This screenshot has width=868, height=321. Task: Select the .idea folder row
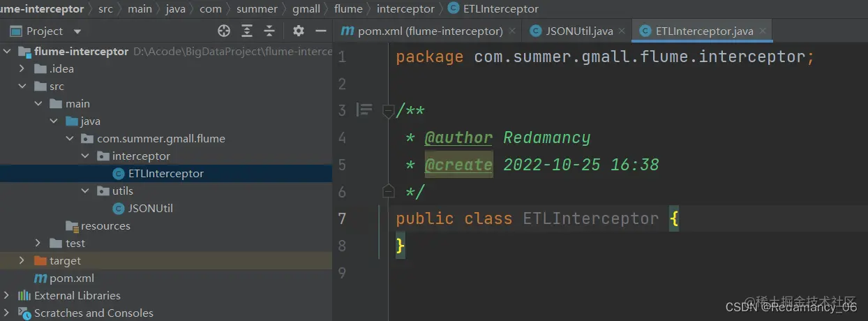166,68
